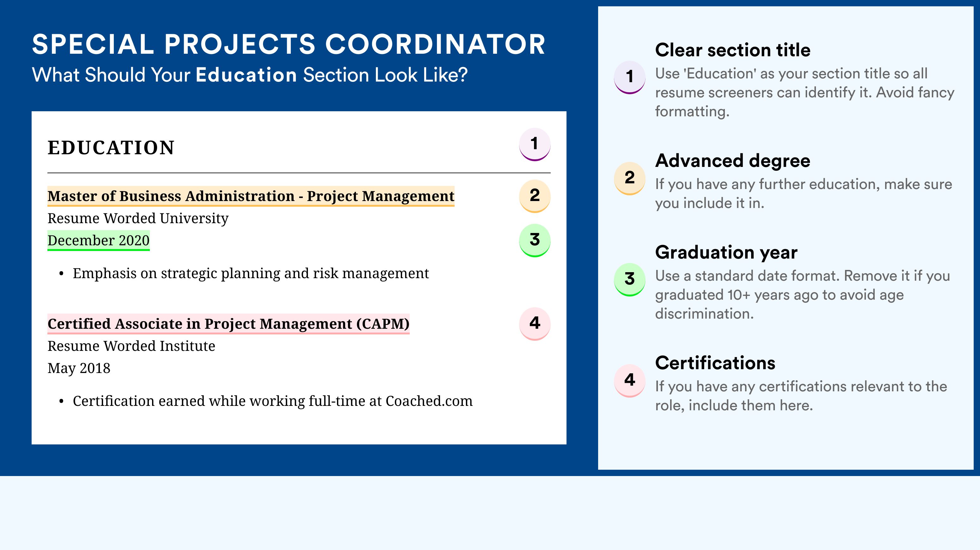Click the green number 3 badge in resume

pos(535,240)
